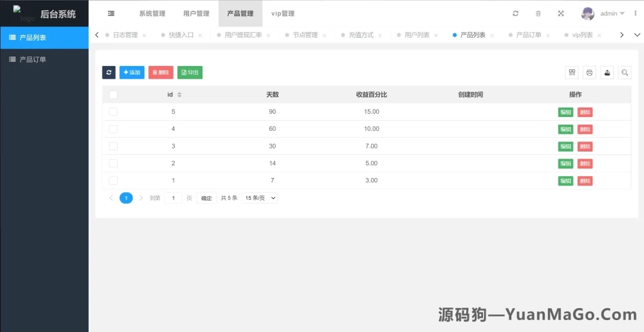Viewport: 644px width, 332px height.
Task: Click the trash icon in the top header
Action: [538, 14]
